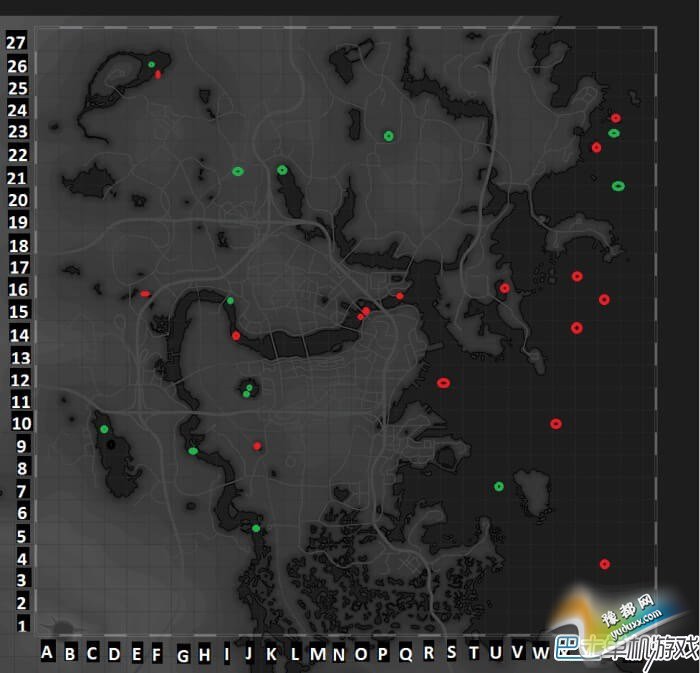Viewport: 700px width, 673px height.
Task: Click the lone green marker in row 23 column P
Action: tap(388, 136)
